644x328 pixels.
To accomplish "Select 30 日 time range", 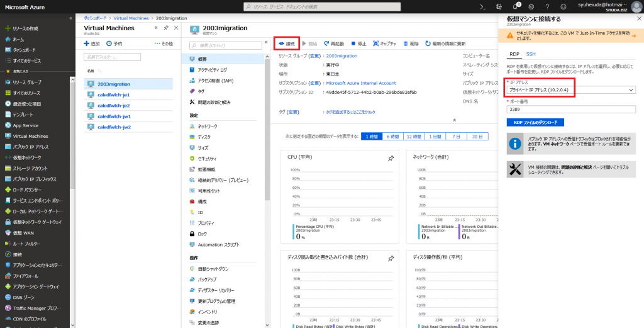I will click(478, 137).
